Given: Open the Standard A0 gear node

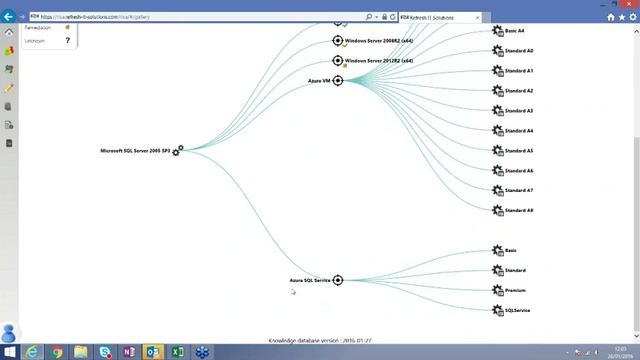Looking at the screenshot, I should (498, 51).
